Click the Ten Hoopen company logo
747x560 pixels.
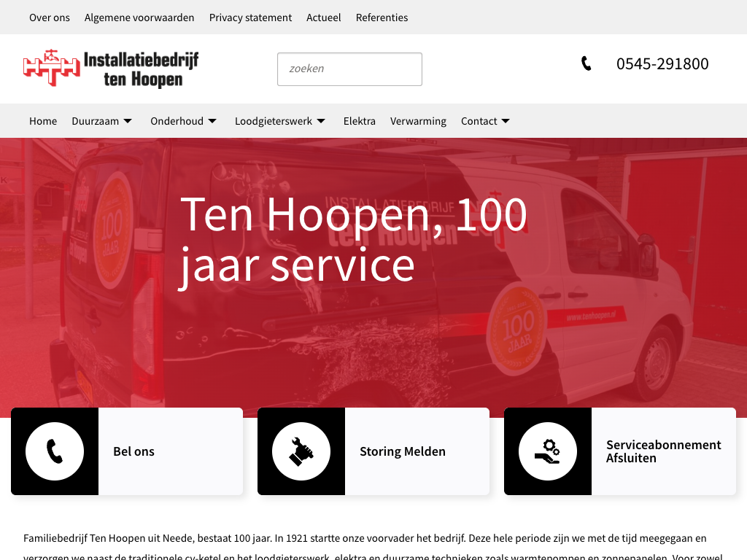pyautogui.click(x=111, y=69)
